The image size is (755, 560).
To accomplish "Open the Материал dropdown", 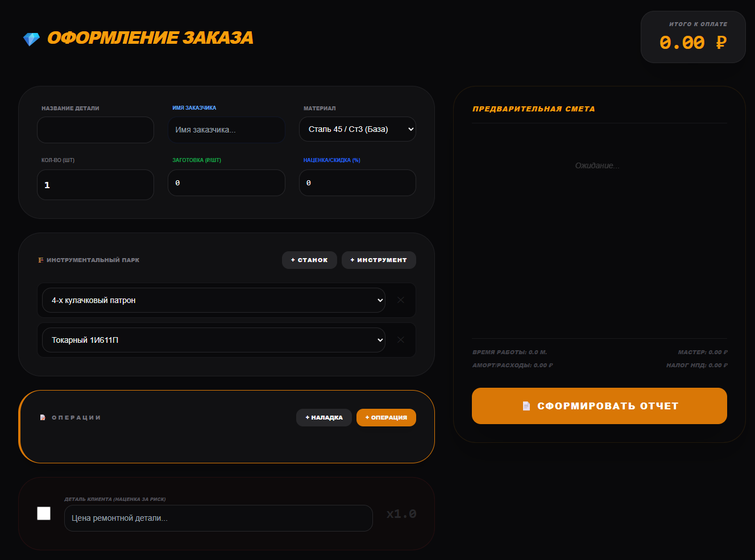I will click(357, 129).
